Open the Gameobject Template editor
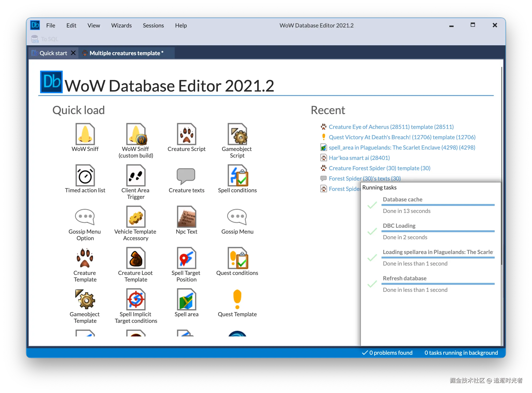Viewport: 532px width, 393px height. click(x=85, y=306)
